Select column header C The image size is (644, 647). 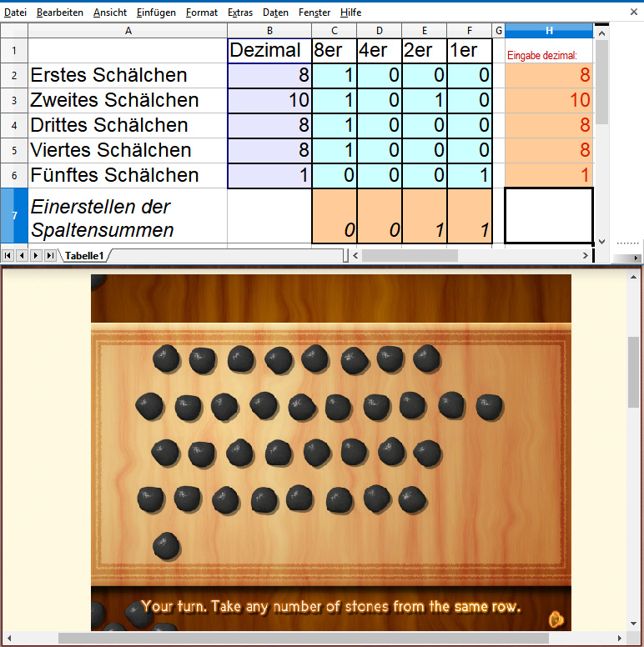tap(334, 31)
